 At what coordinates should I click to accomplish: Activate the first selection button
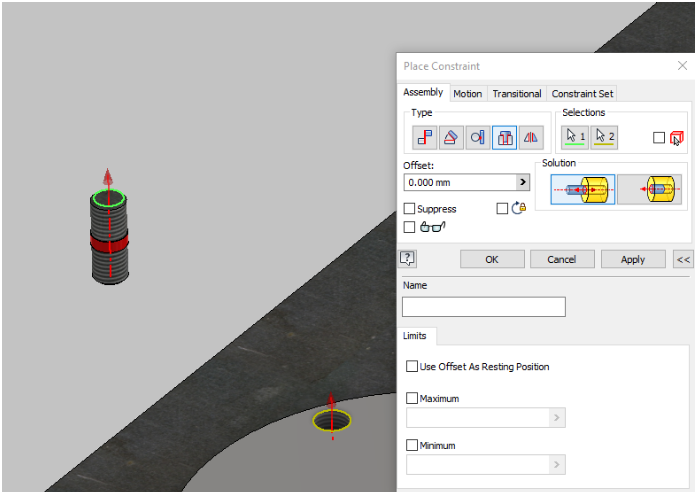click(x=576, y=137)
